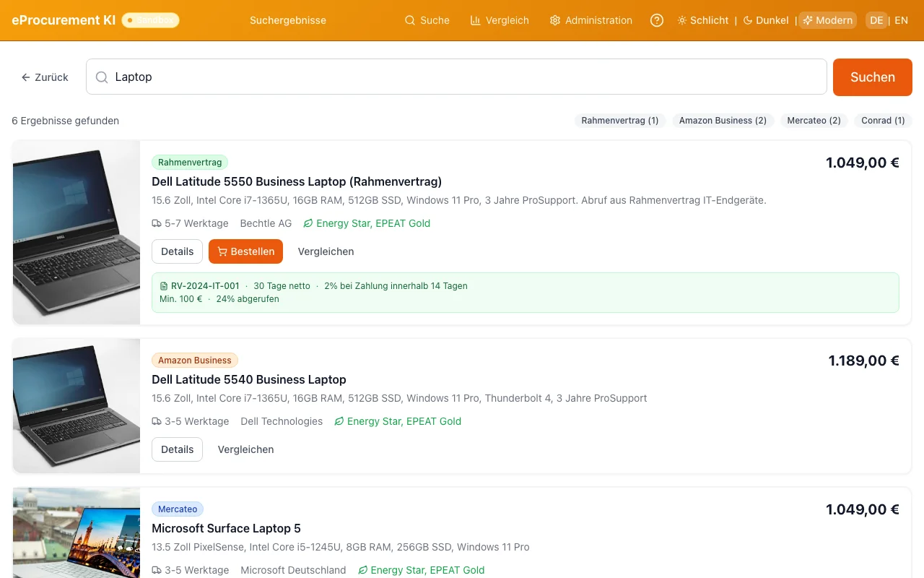Click the Dell Latitude 5540 product thumbnail

(77, 406)
